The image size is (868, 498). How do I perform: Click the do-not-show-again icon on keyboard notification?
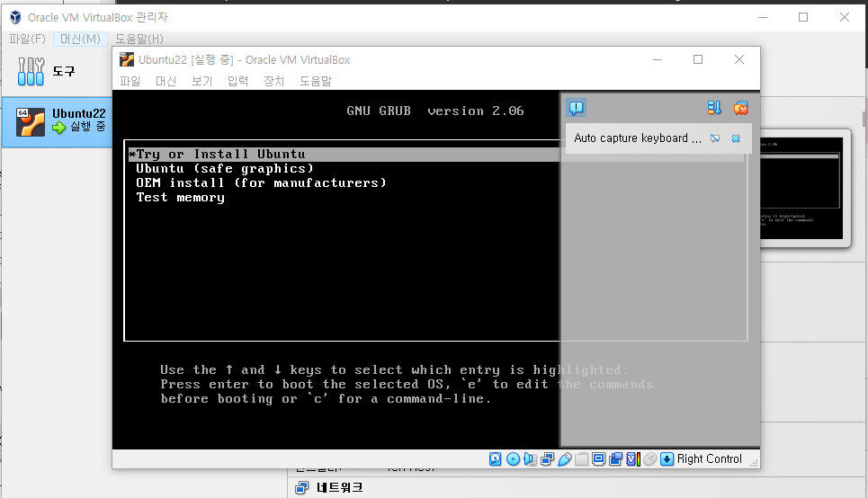(715, 138)
